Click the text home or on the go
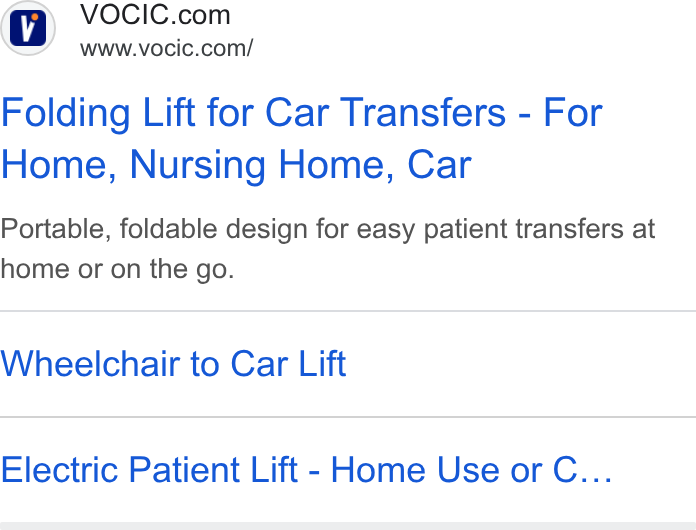The image size is (696, 530). (x=117, y=269)
